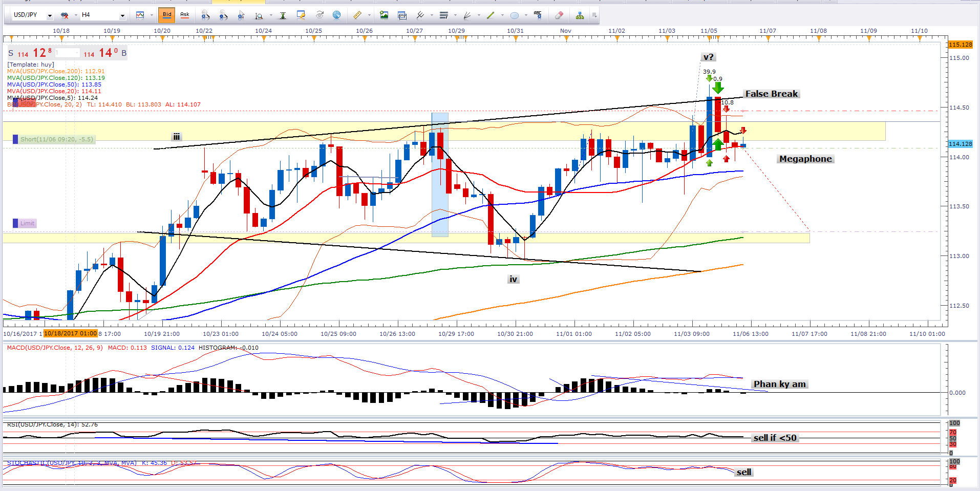Click the zoom in magnifier icon

[x=205, y=15]
